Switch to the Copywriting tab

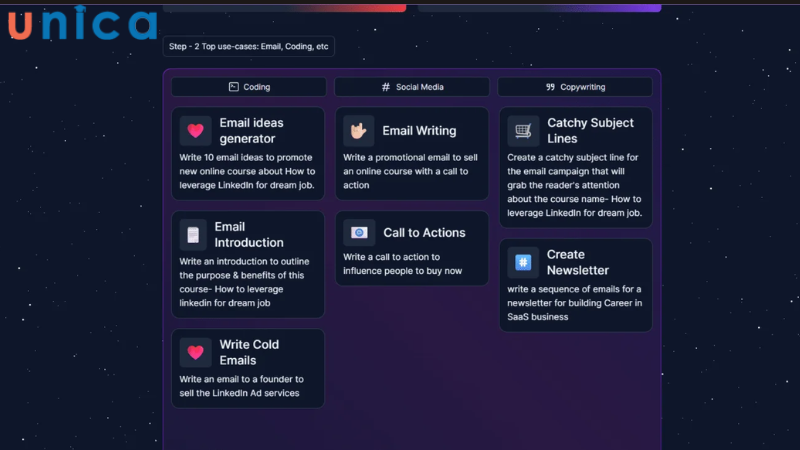[x=575, y=87]
